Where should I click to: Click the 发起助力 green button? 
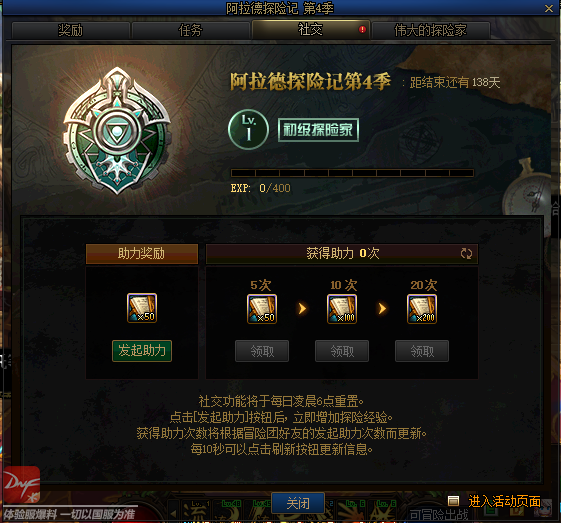coord(142,351)
